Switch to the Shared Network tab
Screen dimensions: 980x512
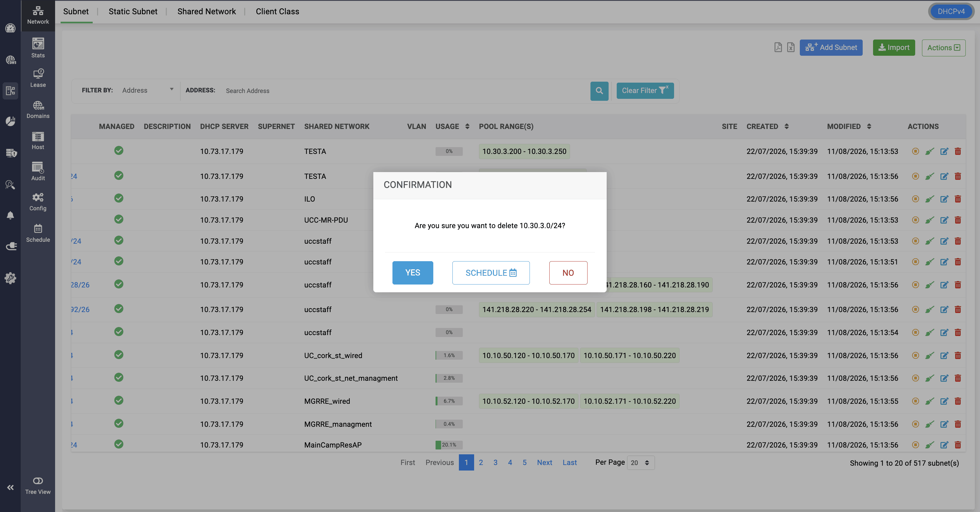[x=206, y=11]
